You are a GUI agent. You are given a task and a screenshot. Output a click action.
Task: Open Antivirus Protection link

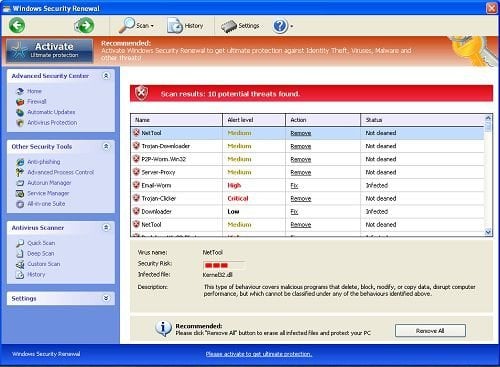(52, 123)
